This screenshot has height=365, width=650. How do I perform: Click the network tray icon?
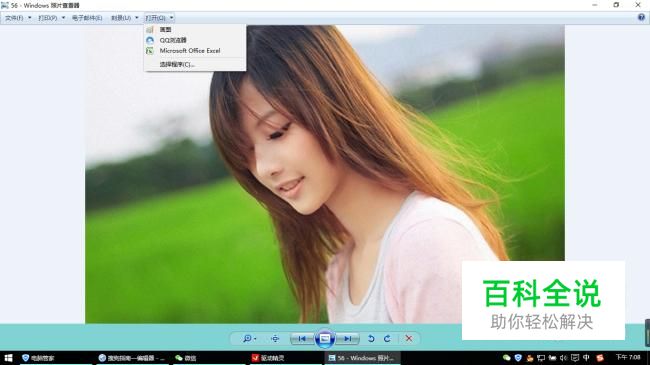541,358
